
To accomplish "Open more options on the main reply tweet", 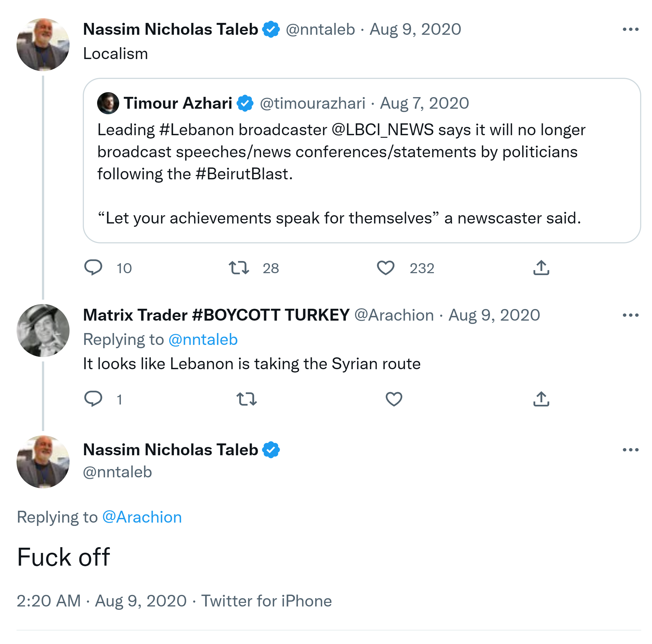I will (x=630, y=449).
